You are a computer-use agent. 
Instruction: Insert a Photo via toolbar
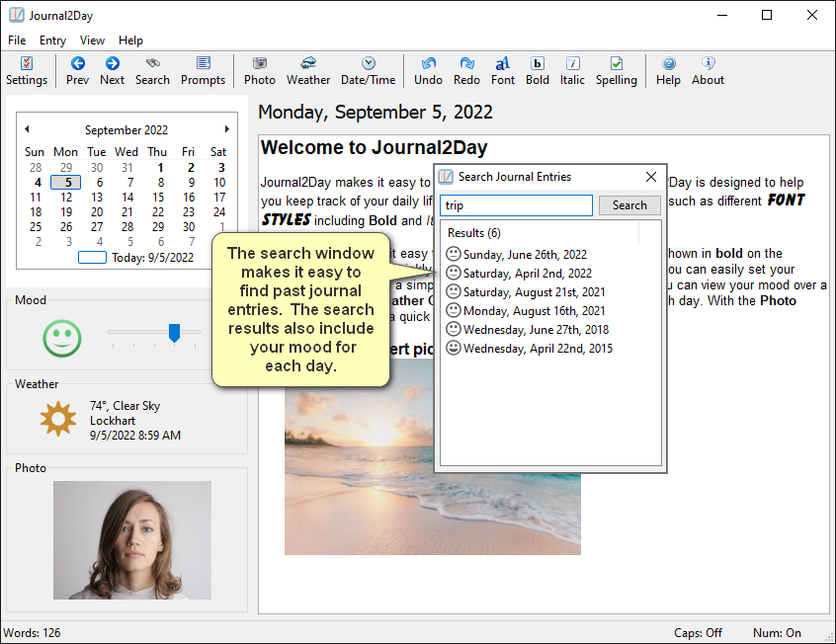[x=260, y=71]
